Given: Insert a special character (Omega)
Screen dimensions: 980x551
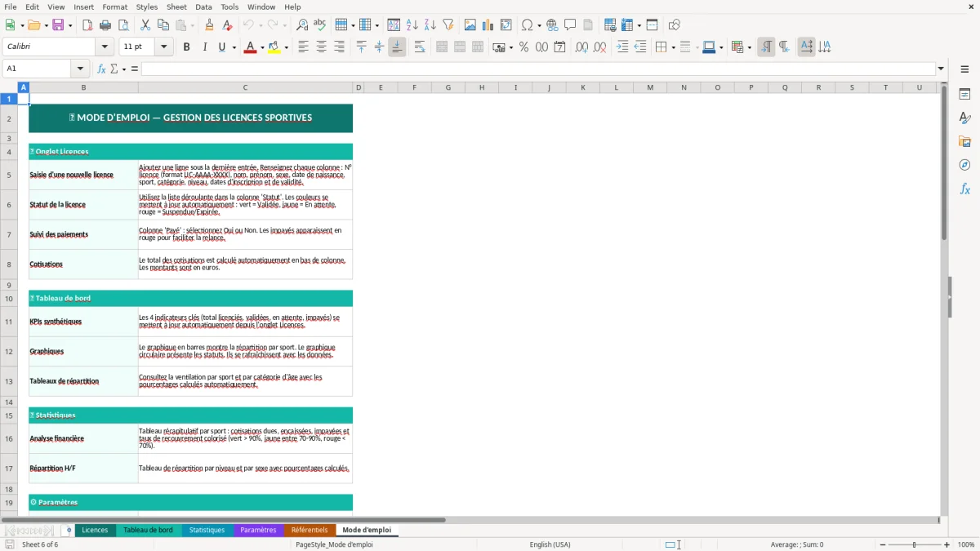Looking at the screenshot, I should pyautogui.click(x=527, y=25).
